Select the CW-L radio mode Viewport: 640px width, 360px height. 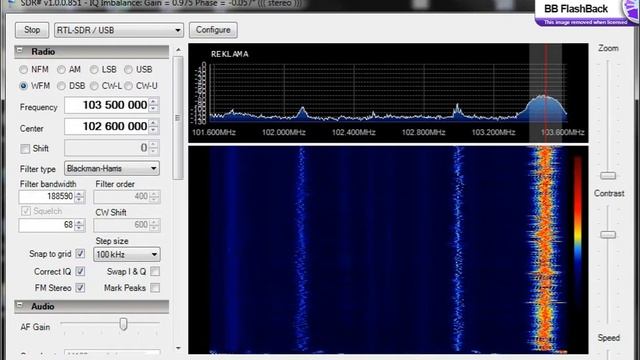pyautogui.click(x=94, y=86)
